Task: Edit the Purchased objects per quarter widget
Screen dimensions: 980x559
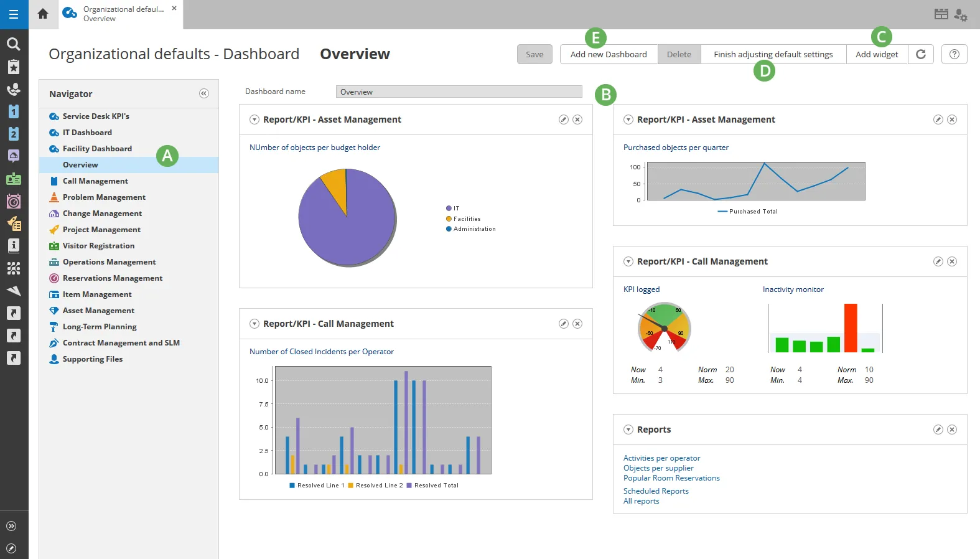Action: pyautogui.click(x=938, y=120)
